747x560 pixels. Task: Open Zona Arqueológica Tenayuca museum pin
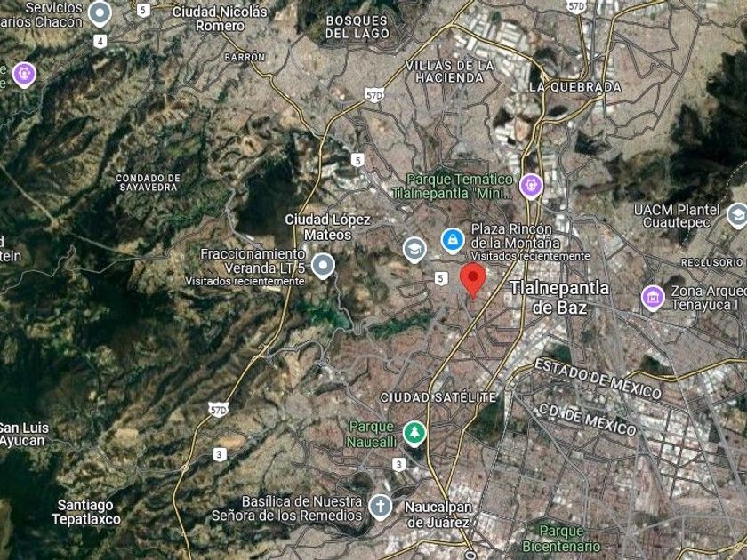click(x=653, y=298)
